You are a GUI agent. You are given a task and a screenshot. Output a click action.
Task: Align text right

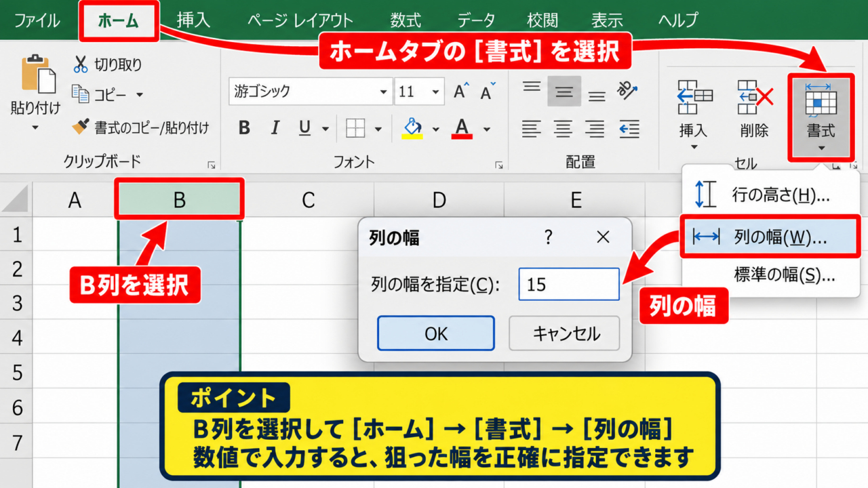pyautogui.click(x=595, y=128)
